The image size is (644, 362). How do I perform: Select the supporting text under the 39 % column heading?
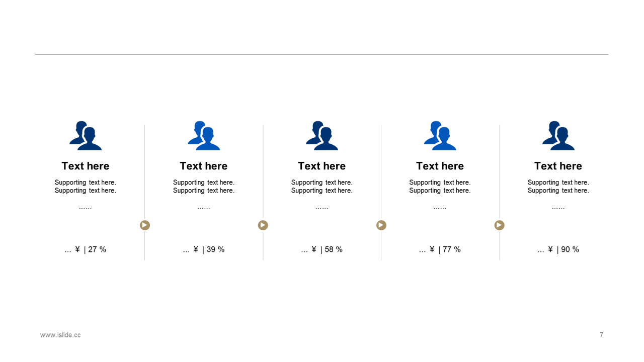204,187
